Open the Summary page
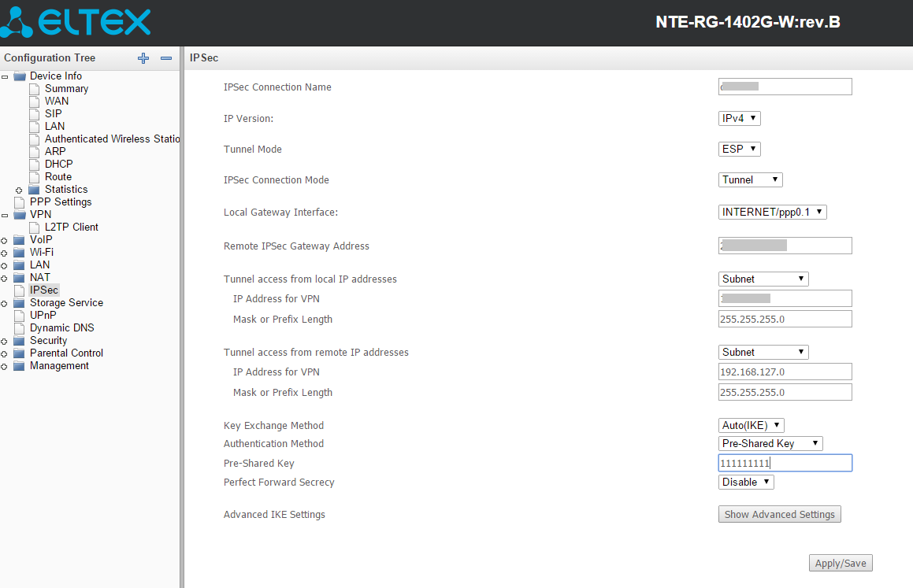Viewport: 913px width, 588px height. [x=66, y=88]
